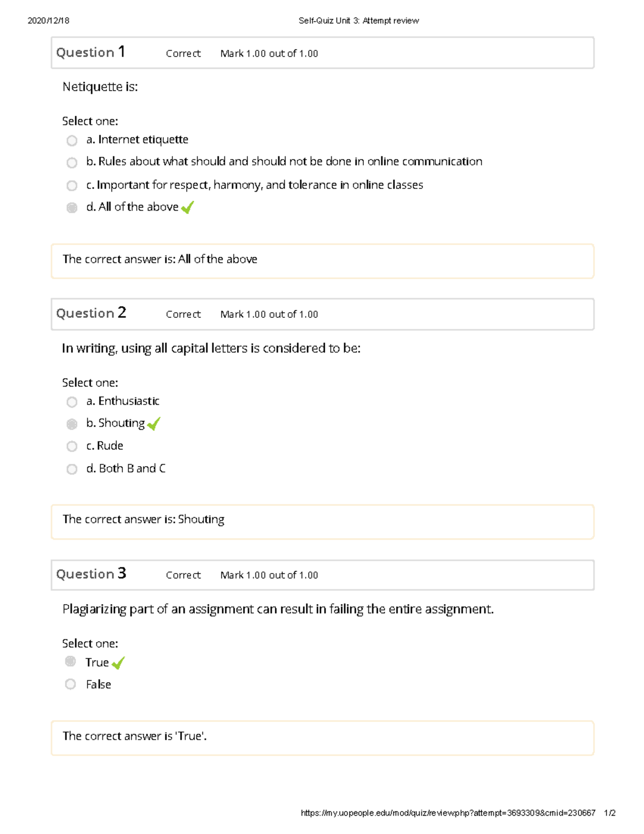The width and height of the screenshot is (644, 834).
Task: Select the 'False' option for Question 3
Action: (x=70, y=684)
